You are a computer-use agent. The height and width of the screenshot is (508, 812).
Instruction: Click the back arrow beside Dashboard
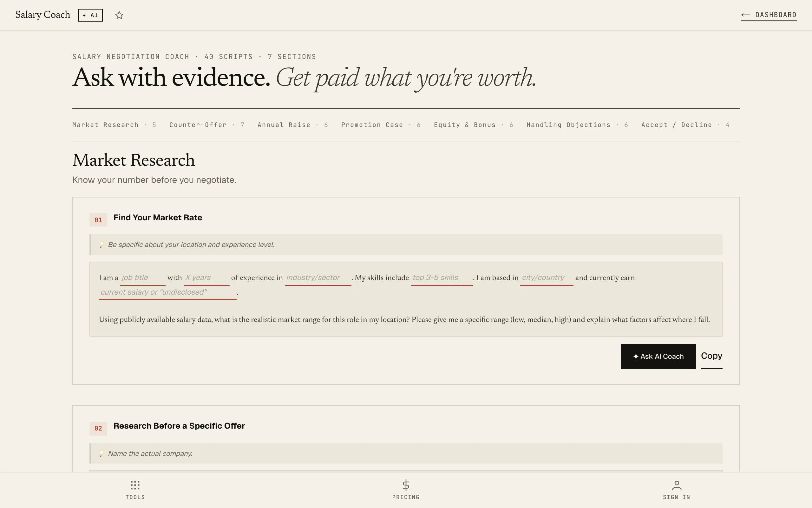tap(746, 15)
